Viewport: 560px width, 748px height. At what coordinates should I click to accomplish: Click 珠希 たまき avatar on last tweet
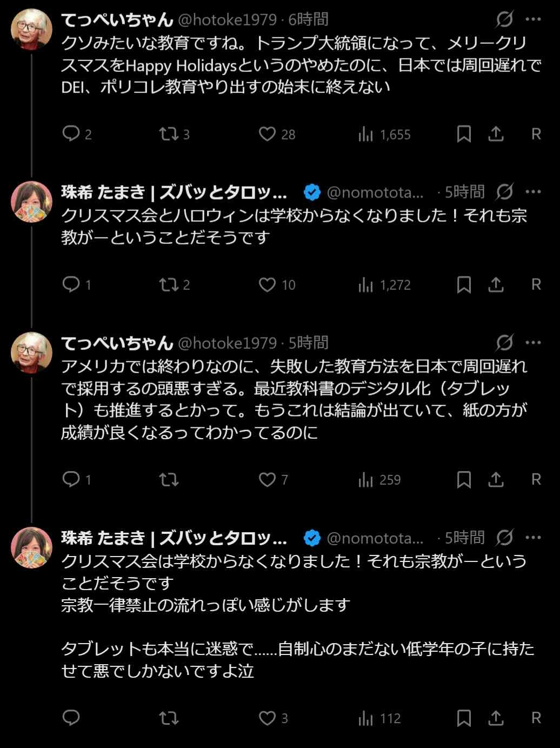point(31,547)
